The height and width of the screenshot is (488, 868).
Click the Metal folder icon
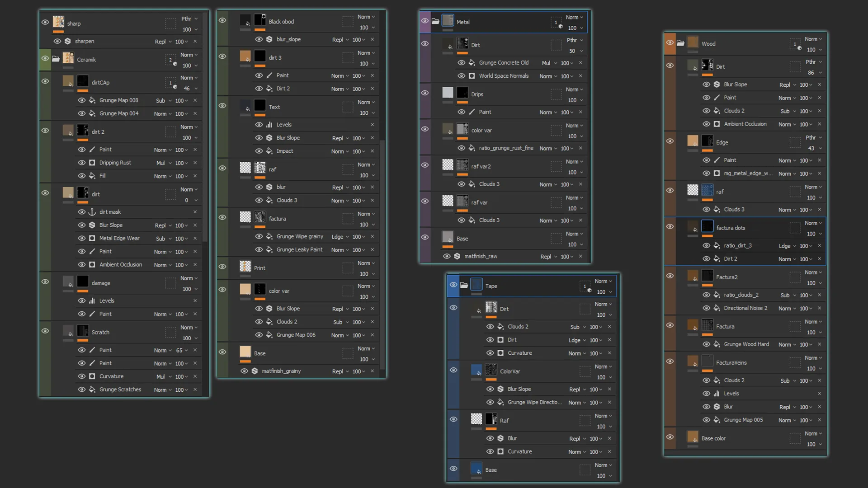point(435,21)
